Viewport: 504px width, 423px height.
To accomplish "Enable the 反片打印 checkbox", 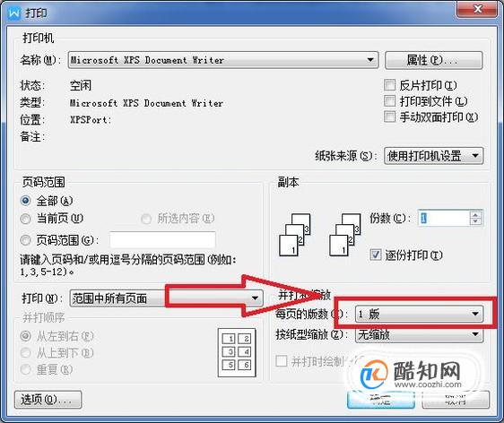I will pos(389,85).
